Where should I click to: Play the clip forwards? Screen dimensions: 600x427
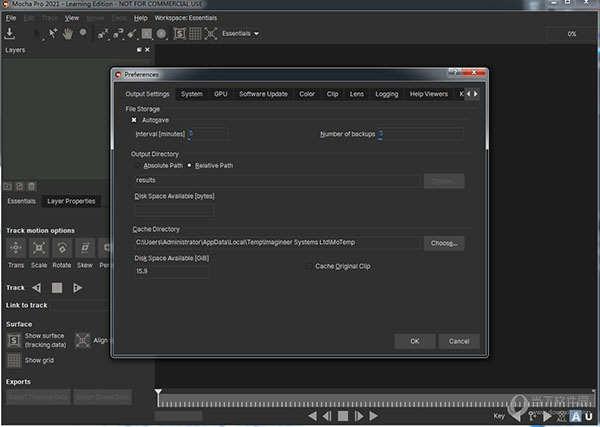pyautogui.click(x=373, y=416)
